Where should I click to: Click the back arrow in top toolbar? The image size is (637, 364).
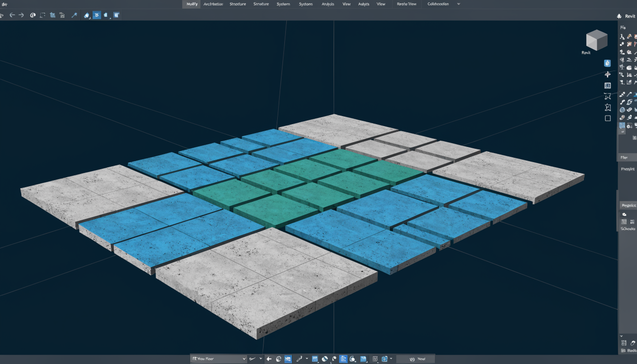click(x=12, y=15)
